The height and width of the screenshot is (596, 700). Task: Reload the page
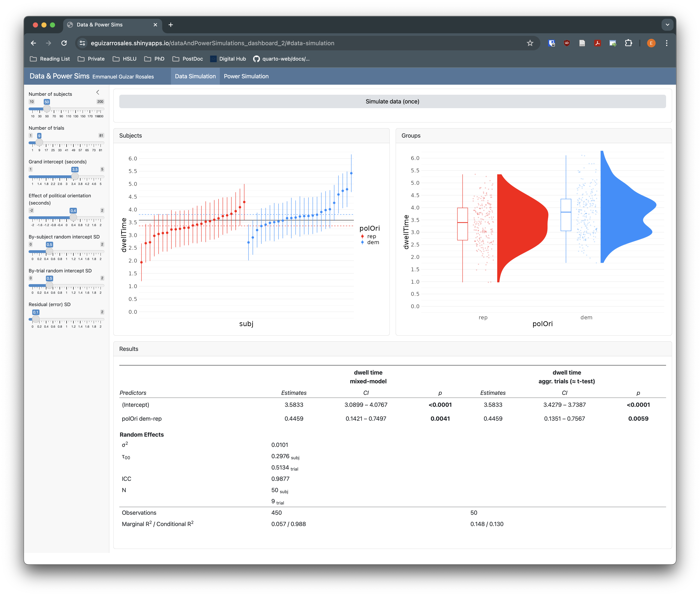64,43
